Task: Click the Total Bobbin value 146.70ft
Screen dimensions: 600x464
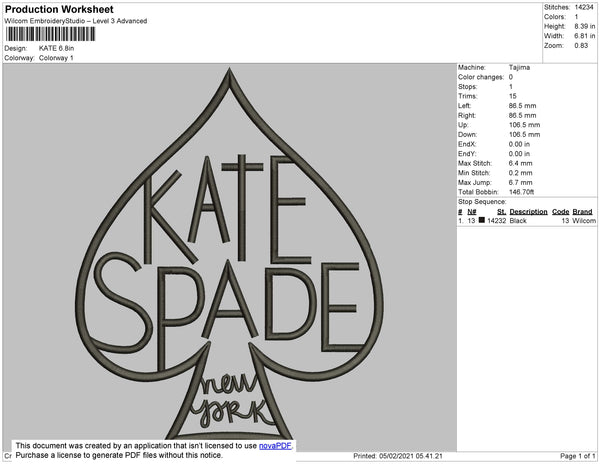Action: point(522,192)
